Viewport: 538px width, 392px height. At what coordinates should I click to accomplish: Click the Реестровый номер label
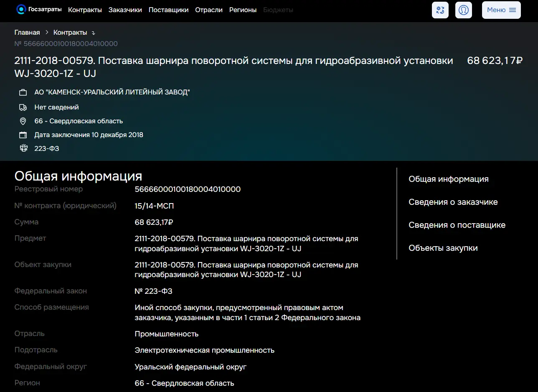49,189
